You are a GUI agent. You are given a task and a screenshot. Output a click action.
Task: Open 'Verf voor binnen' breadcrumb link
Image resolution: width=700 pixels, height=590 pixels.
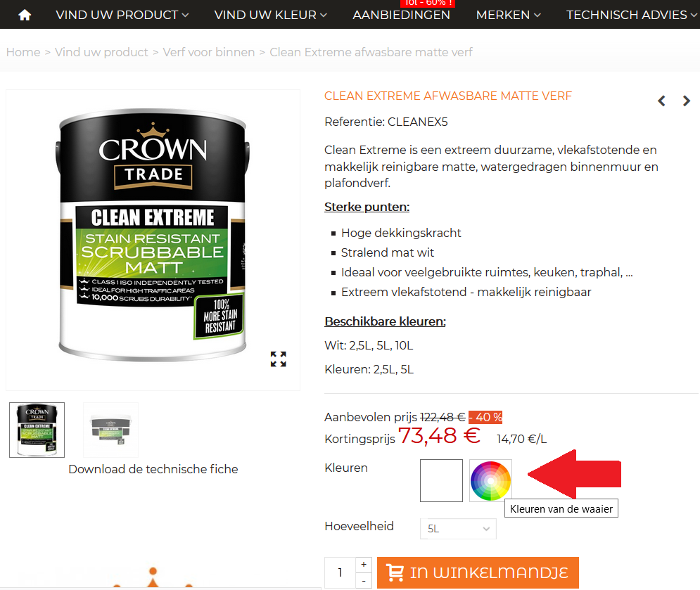coord(208,52)
